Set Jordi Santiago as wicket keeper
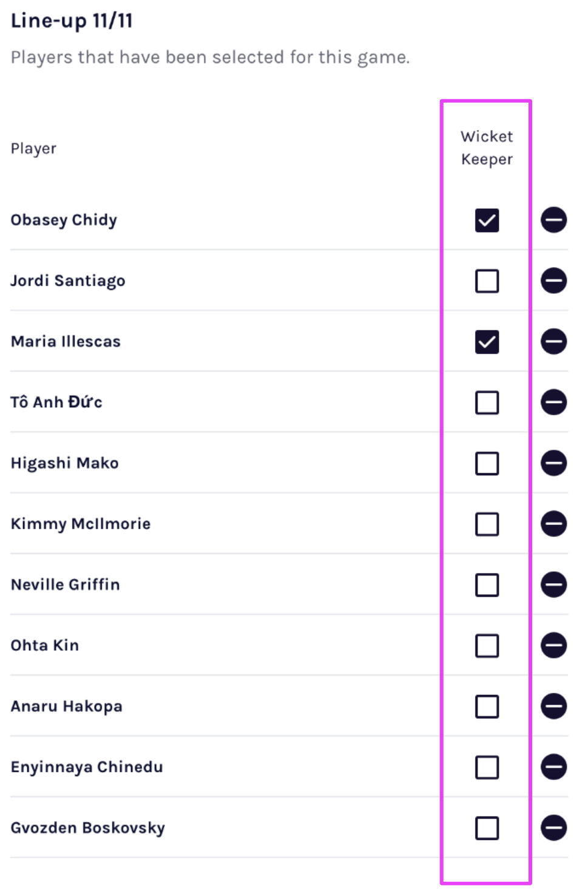Viewport: 588px width, 891px height. 487,281
